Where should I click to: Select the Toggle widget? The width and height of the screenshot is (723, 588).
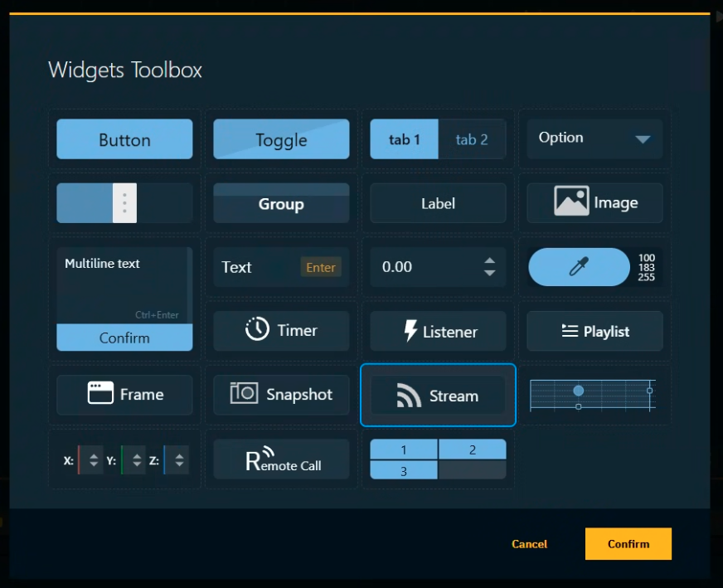(281, 139)
